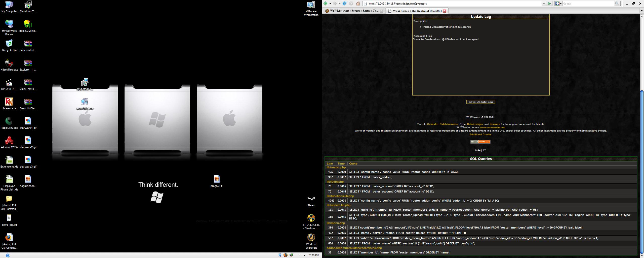The height and width of the screenshot is (258, 644).
Task: Click the search magnifier icon
Action: (x=617, y=4)
